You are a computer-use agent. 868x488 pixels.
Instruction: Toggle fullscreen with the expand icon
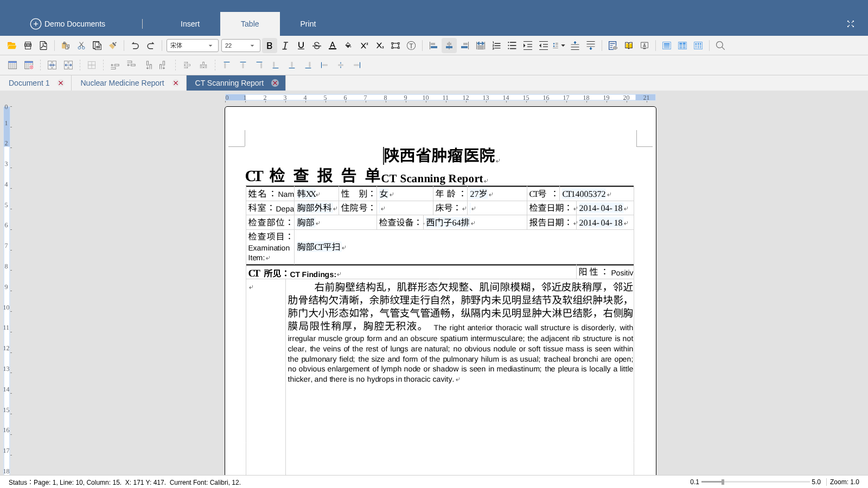tap(851, 24)
